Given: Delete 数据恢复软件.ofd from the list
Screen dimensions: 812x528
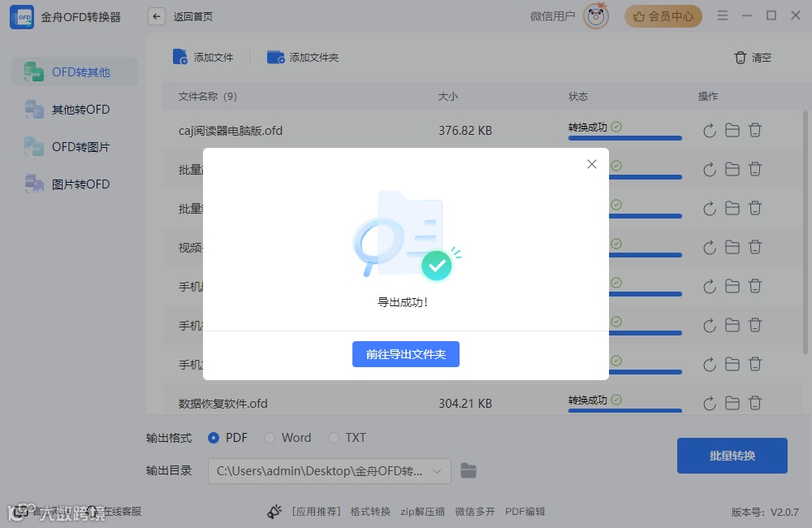Looking at the screenshot, I should 755,403.
